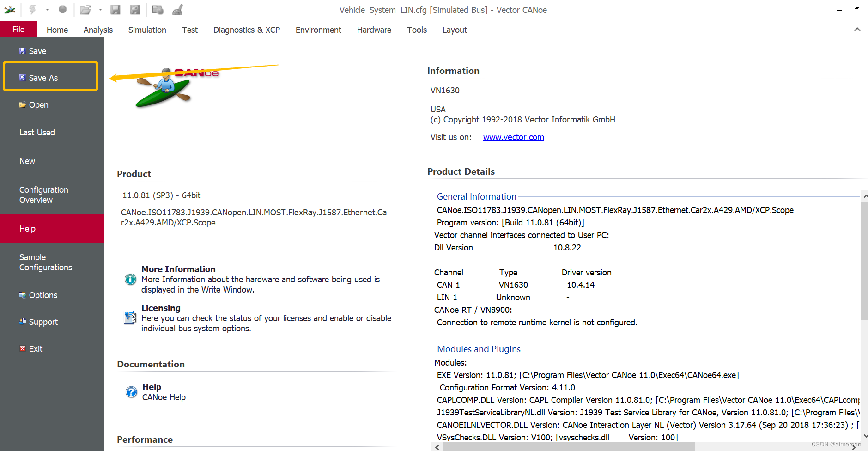The height and width of the screenshot is (451, 868).
Task: Select Open in the File sidebar
Action: click(x=52, y=105)
